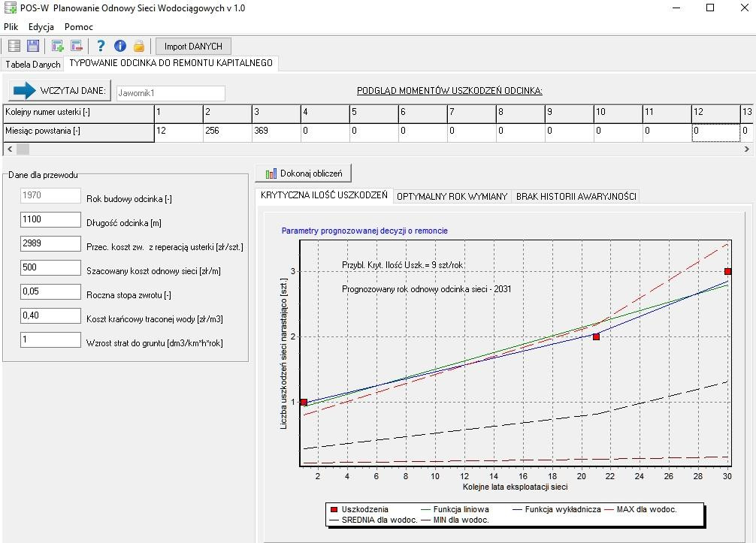The image size is (756, 543).
Task: Click the floppy disk save icon
Action: 33,46
